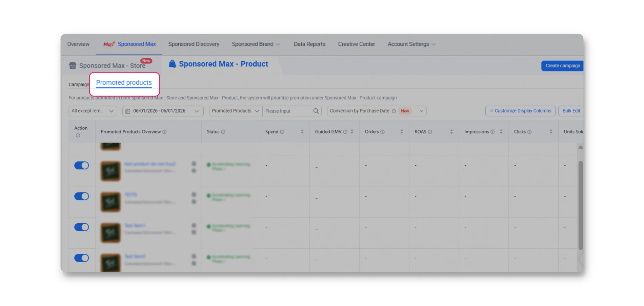Disable the second product's promotion toggle
Image resolution: width=644 pixels, height=306 pixels.
(x=82, y=196)
